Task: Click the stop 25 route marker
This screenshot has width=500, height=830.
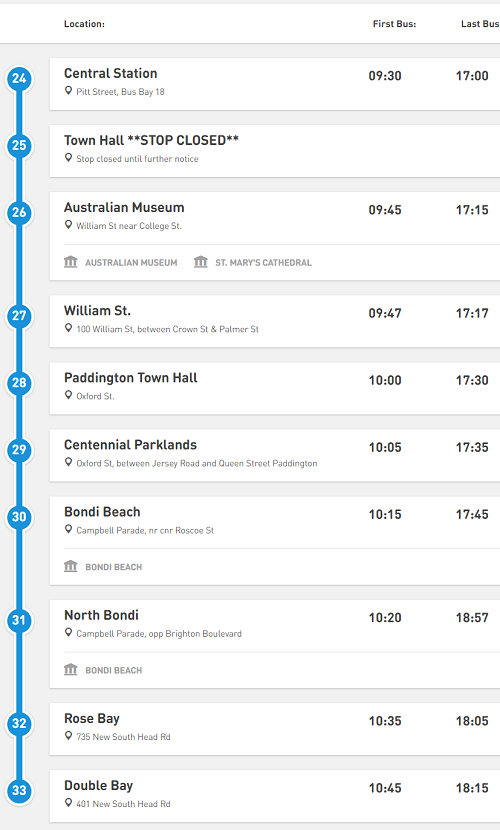Action: [19, 146]
